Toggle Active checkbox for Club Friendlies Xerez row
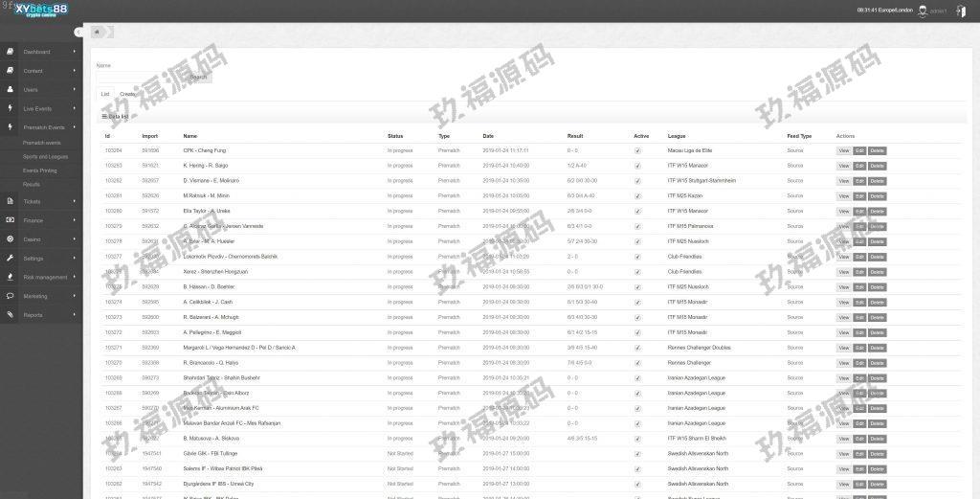 pos(637,271)
